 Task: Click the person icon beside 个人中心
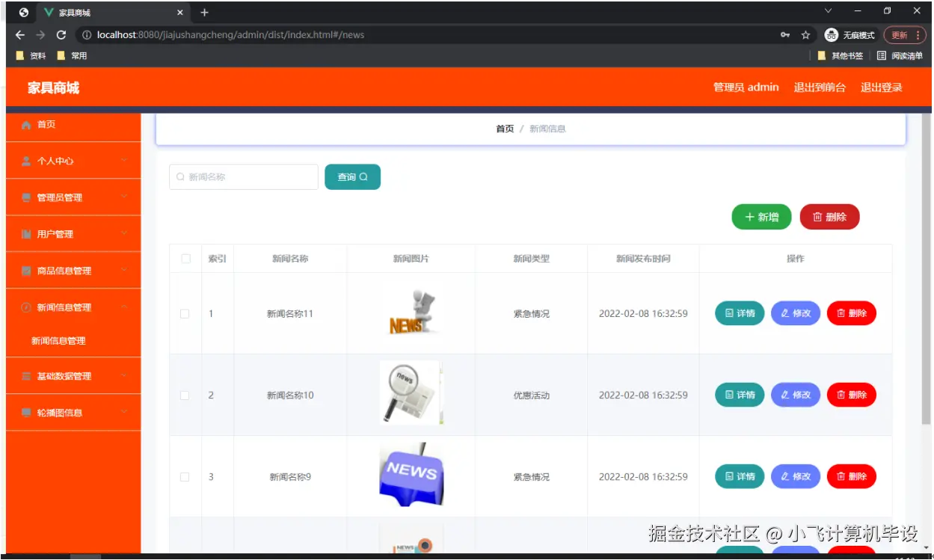point(26,161)
